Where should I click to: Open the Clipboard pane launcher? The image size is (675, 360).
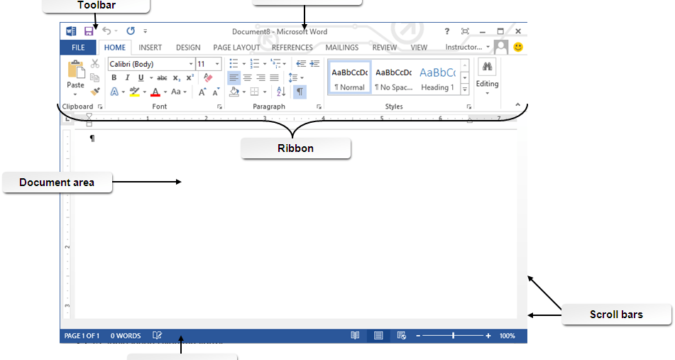(x=100, y=106)
